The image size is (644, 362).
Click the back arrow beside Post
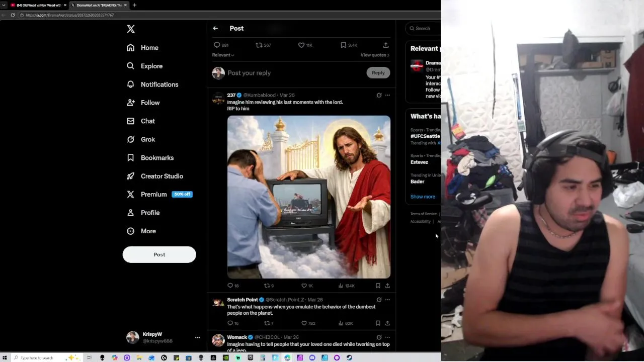click(x=215, y=29)
